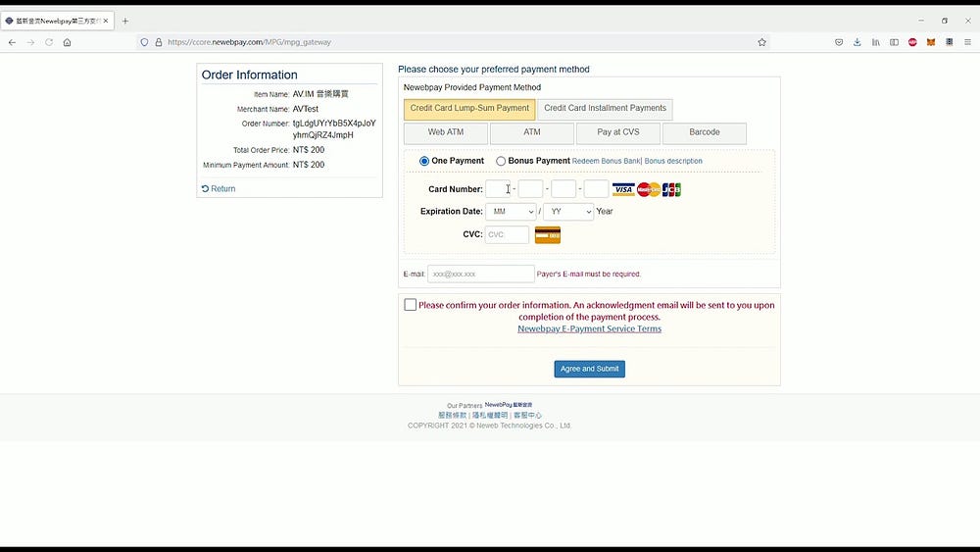Open the MM expiration month dropdown
Viewport: 980px width, 552px height.
pos(511,212)
